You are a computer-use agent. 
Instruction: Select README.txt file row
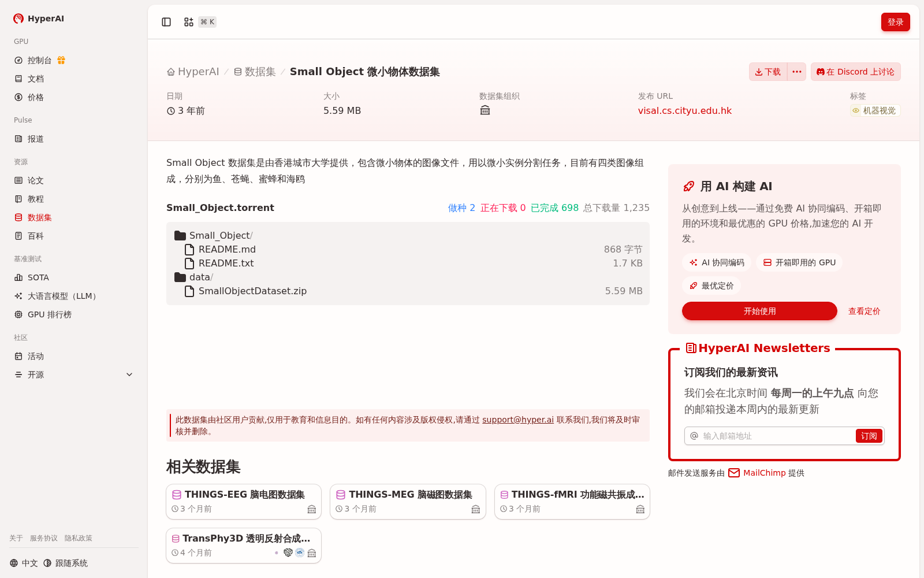pyautogui.click(x=408, y=263)
